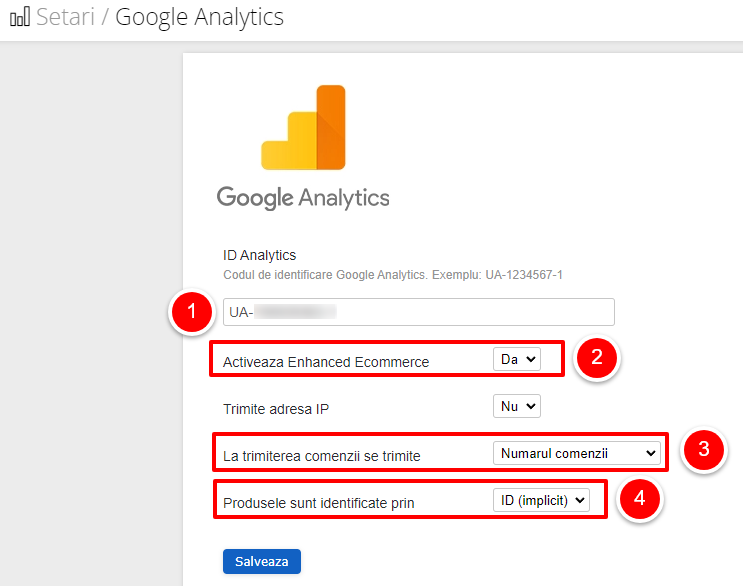Screen dimensions: 743x586
Task: Click the red circle marker numbered 1
Action: coord(191,312)
